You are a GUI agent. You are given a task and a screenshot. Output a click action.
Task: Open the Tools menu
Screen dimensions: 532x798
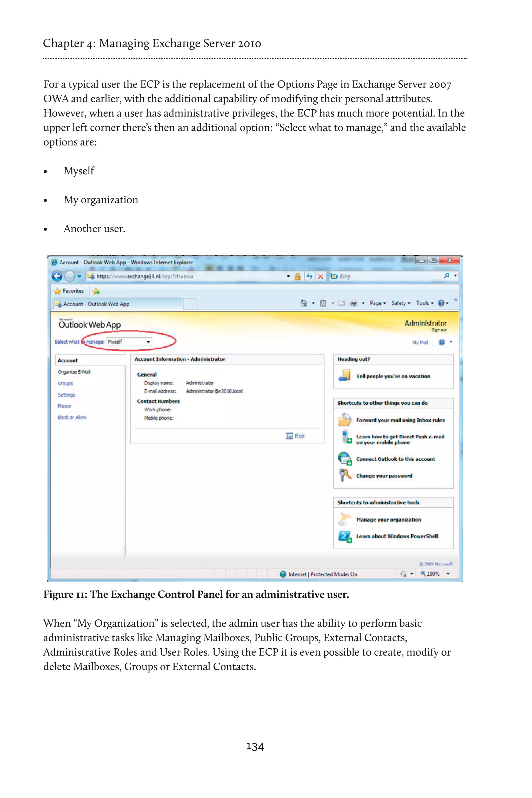pos(425,303)
